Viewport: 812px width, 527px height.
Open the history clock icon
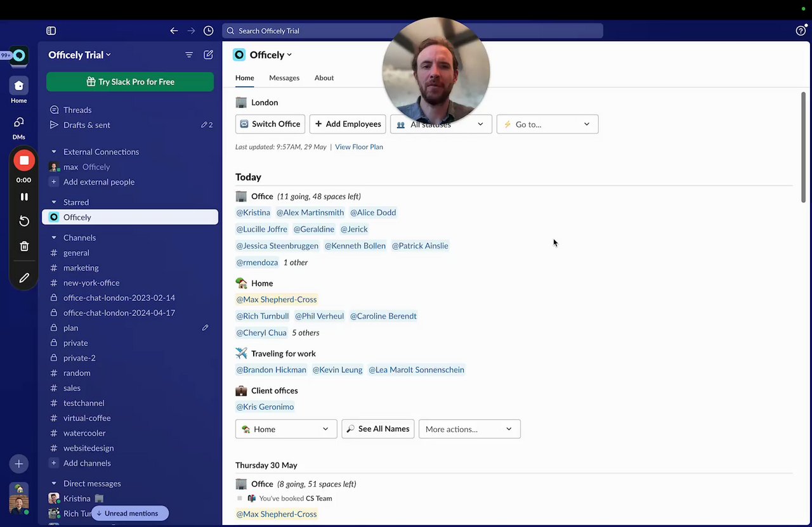(209, 30)
